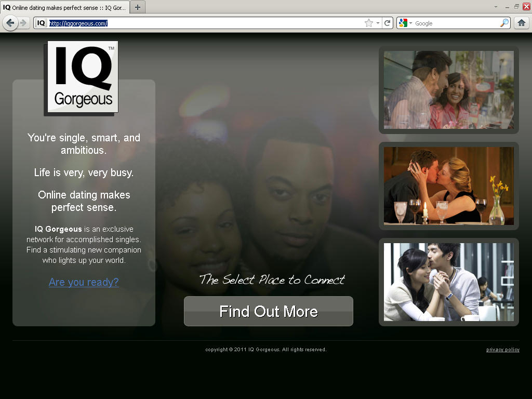Viewport: 532px width, 399px height.
Task: Open a new tab with the plus button
Action: tap(137, 7)
